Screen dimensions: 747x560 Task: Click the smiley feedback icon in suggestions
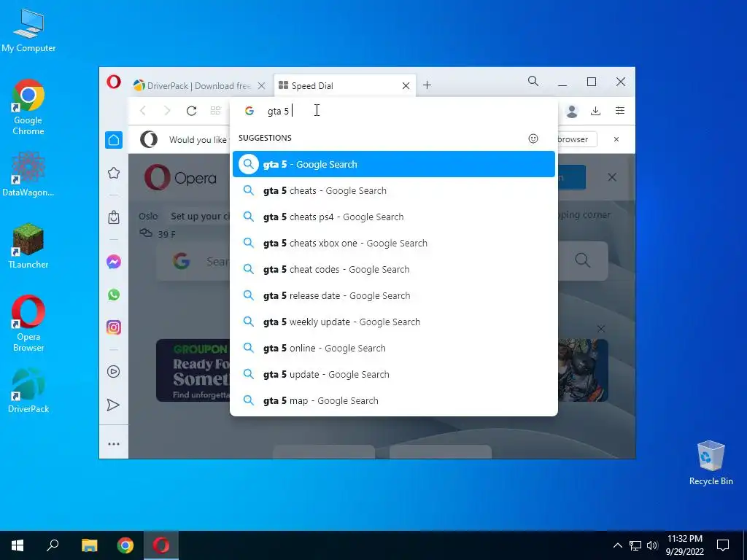click(x=533, y=138)
